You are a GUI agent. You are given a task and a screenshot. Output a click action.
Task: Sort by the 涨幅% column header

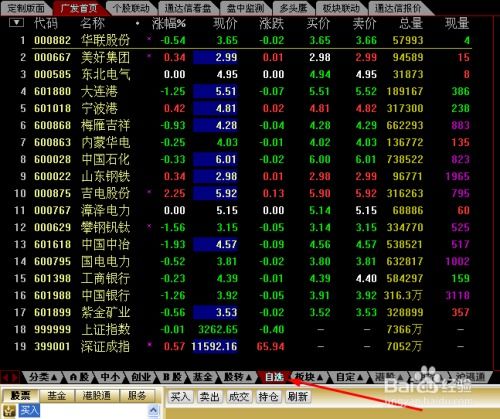(x=169, y=23)
